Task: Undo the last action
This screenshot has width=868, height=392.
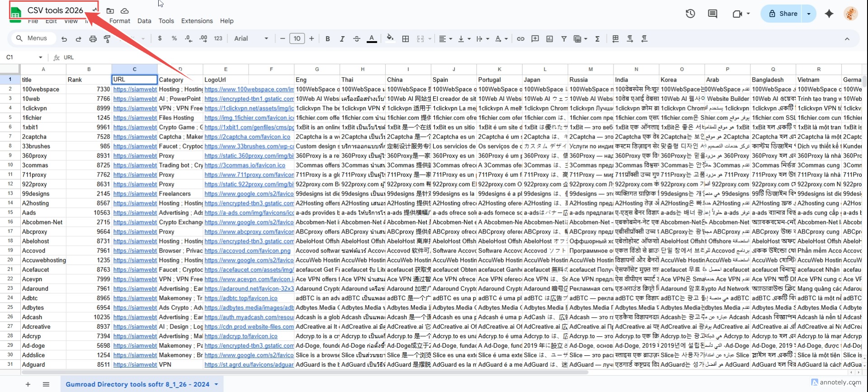Action: 64,39
